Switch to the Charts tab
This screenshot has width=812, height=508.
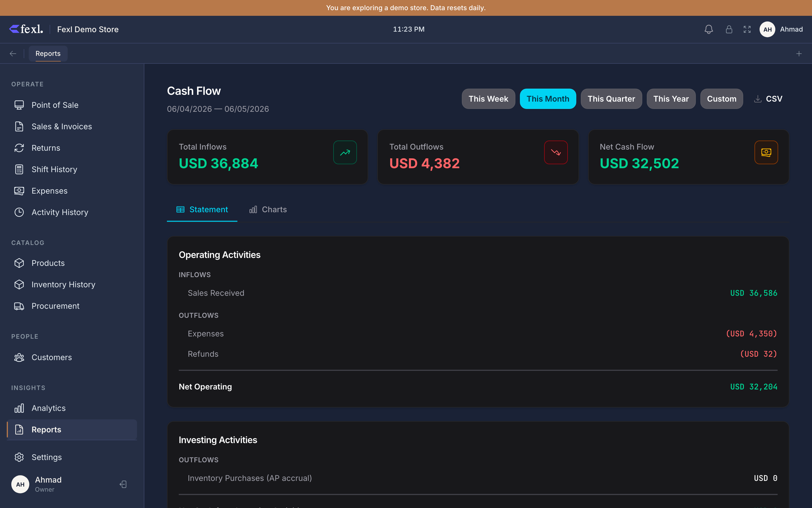click(268, 210)
